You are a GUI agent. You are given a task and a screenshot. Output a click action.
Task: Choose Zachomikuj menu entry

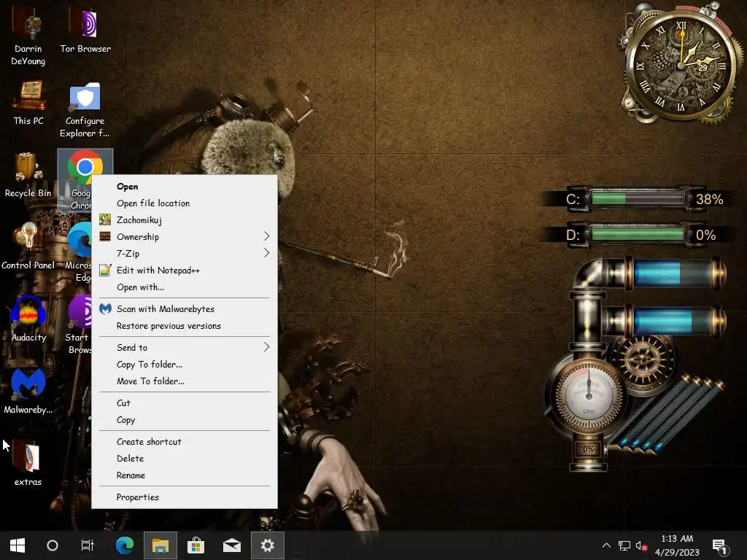(x=185, y=220)
